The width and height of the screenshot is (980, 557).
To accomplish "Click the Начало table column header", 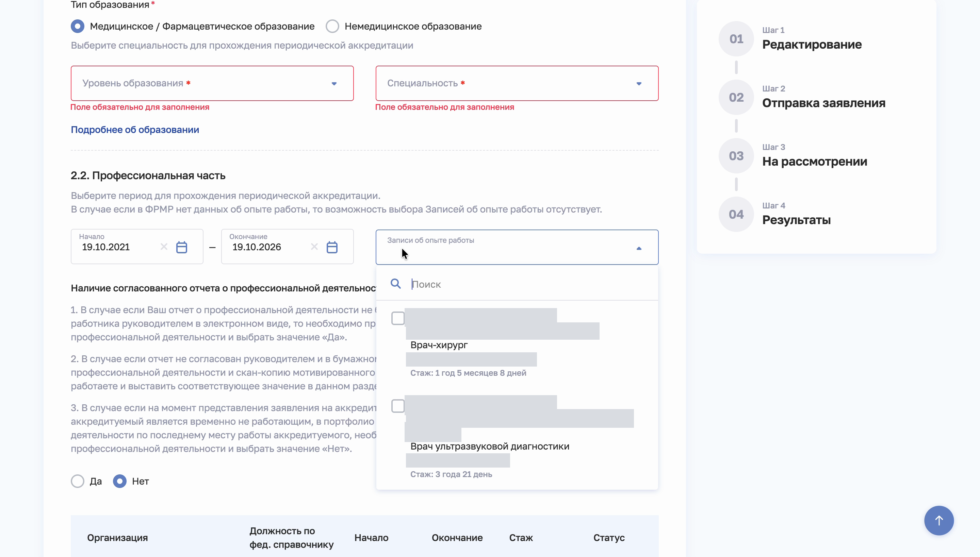I will [371, 538].
